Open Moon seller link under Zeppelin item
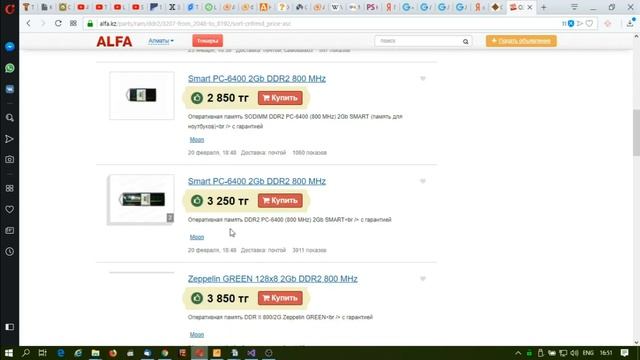The width and height of the screenshot is (640, 360). point(197,335)
